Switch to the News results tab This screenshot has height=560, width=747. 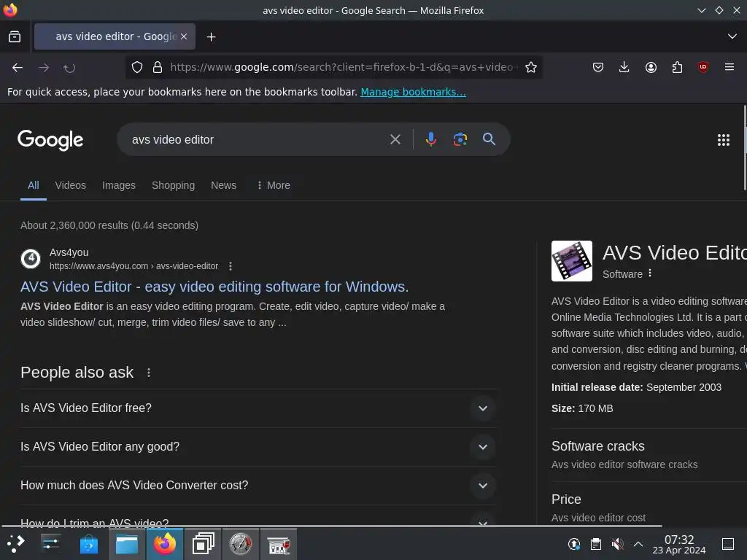click(223, 185)
